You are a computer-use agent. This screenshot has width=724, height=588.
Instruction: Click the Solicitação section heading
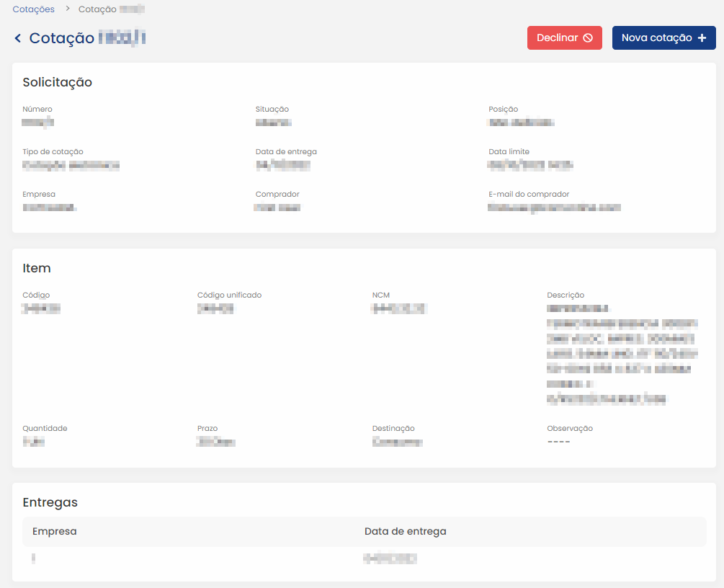point(58,82)
